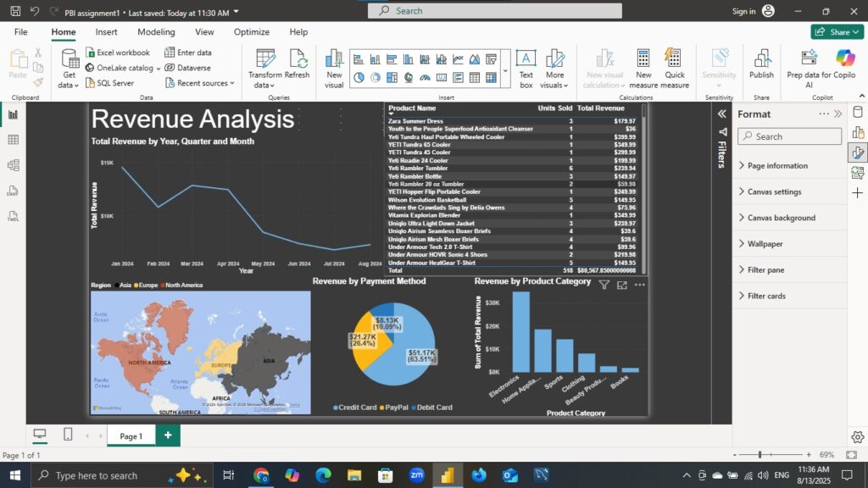The width and height of the screenshot is (868, 488).
Task: Open Table view from left sidebar
Action: pos(13,140)
